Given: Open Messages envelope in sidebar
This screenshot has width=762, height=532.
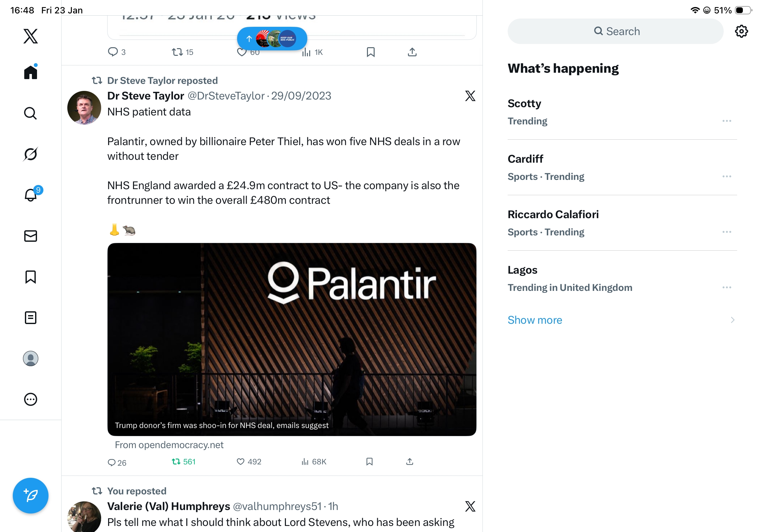Looking at the screenshot, I should point(31,236).
